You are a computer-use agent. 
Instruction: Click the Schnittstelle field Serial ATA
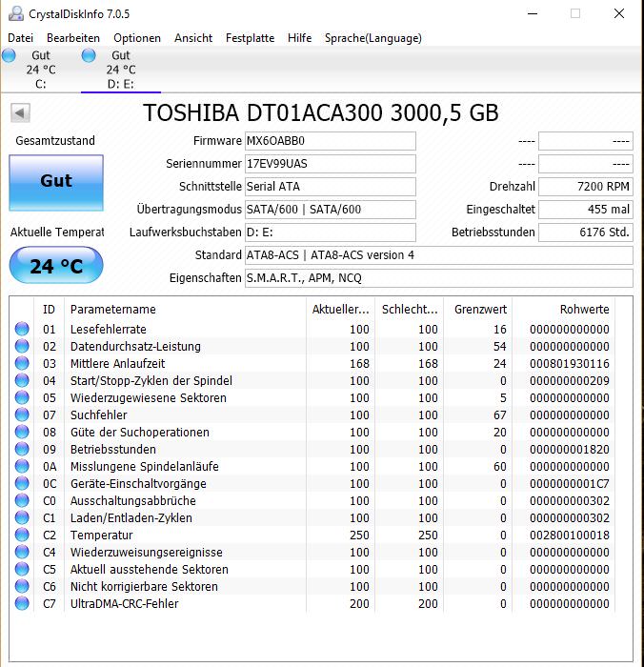coord(330,187)
